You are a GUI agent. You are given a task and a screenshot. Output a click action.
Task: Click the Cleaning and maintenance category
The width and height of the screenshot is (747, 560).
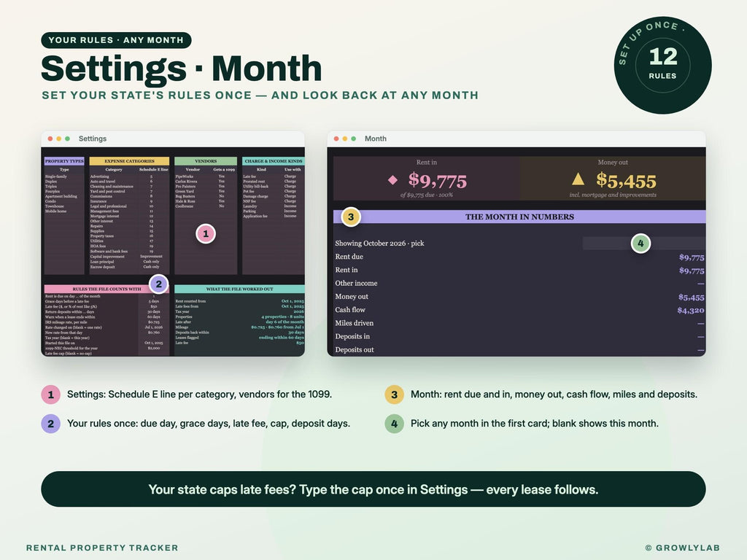[112, 186]
